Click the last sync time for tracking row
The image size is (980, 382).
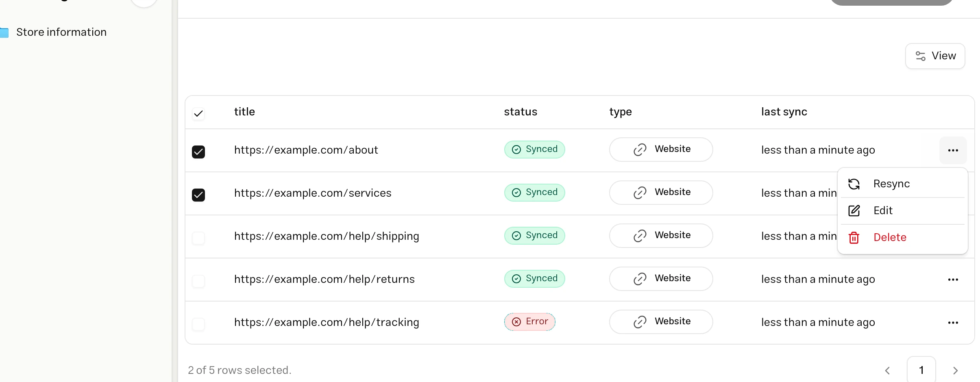(x=818, y=323)
